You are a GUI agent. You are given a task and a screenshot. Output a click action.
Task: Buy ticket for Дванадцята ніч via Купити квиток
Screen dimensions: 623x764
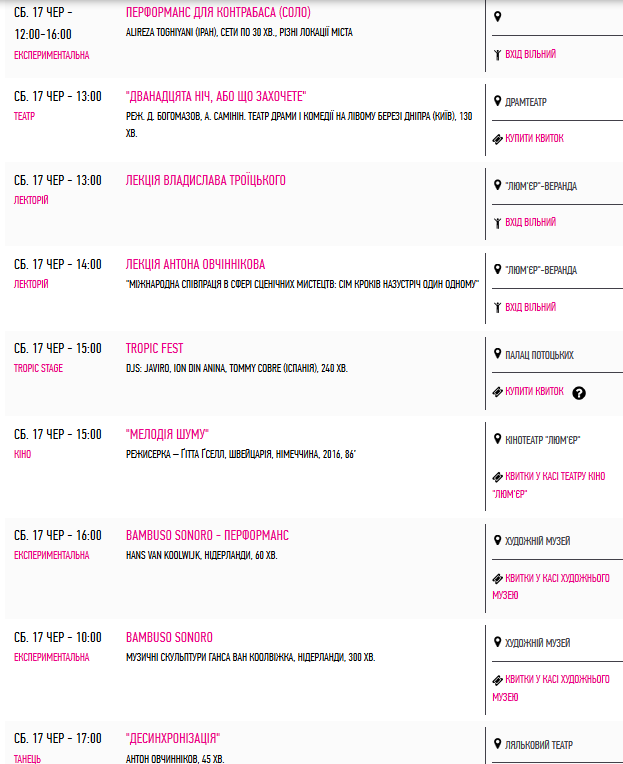(534, 138)
